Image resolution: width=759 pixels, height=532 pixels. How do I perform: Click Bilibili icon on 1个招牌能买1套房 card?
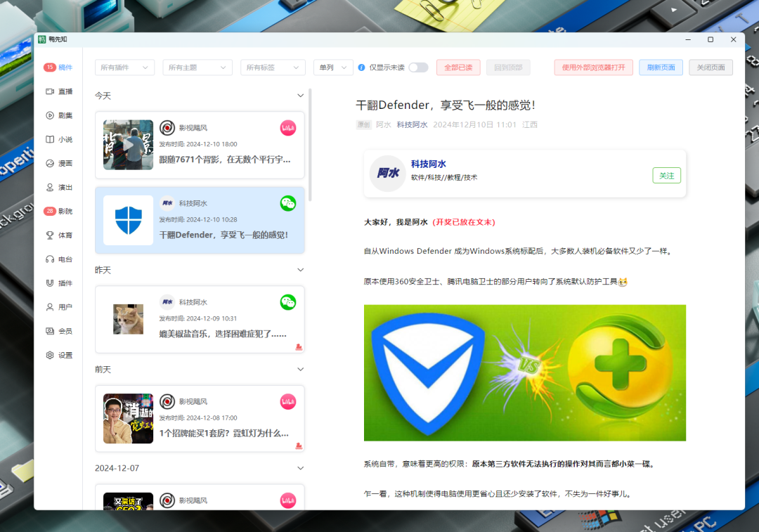point(288,401)
